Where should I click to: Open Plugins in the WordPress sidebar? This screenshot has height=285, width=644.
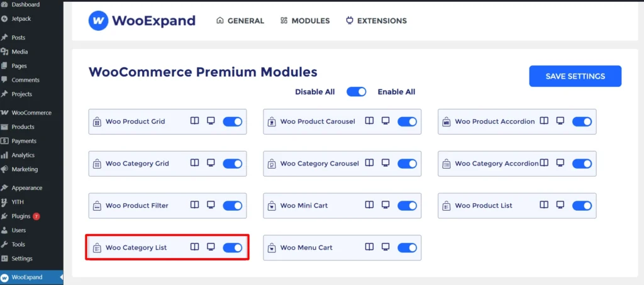[21, 216]
